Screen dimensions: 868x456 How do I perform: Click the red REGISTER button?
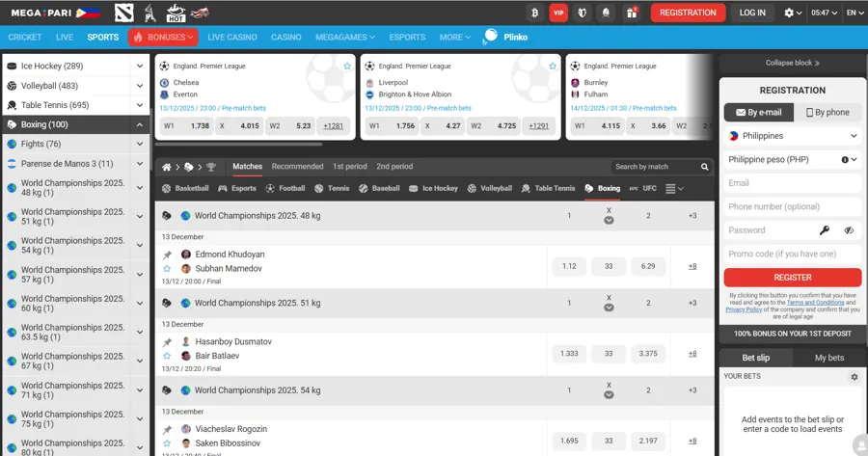pos(793,278)
